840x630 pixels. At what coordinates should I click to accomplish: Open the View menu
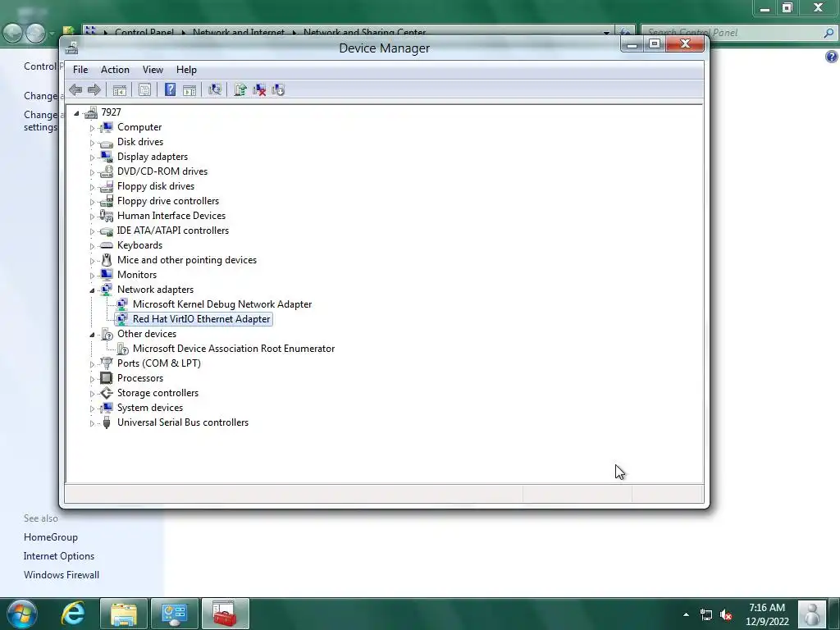[153, 70]
